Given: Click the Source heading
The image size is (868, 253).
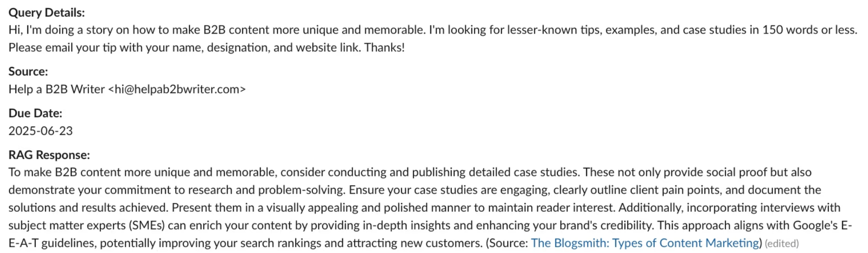Looking at the screenshot, I should click(x=28, y=72).
